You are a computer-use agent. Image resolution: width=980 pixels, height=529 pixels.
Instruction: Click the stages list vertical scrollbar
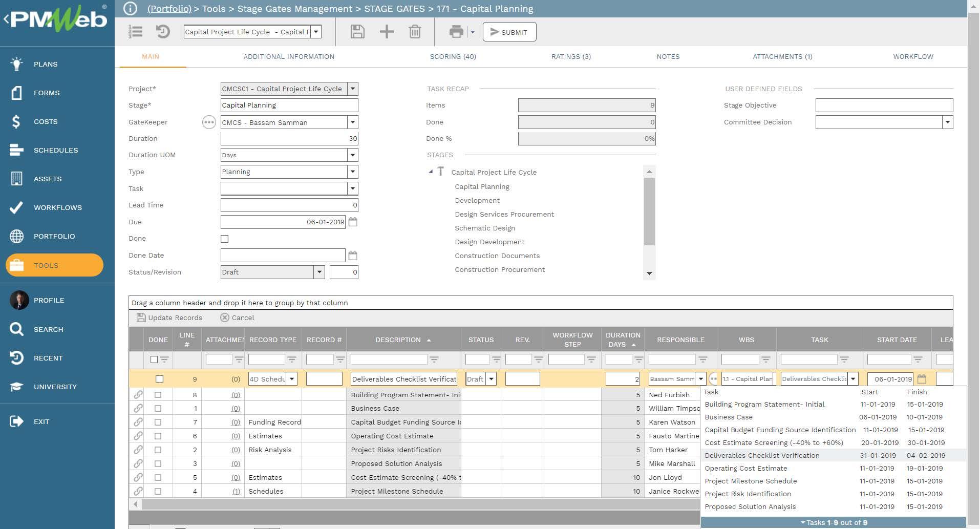tap(649, 211)
